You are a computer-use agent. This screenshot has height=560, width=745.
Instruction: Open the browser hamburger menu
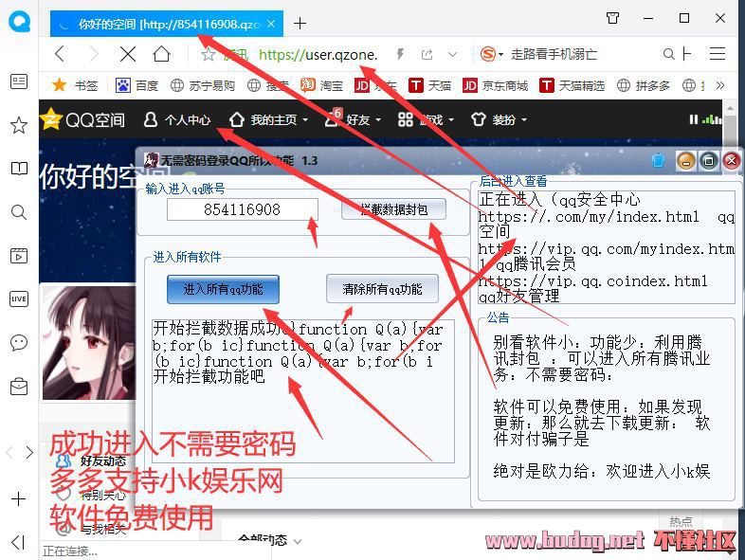click(x=718, y=54)
